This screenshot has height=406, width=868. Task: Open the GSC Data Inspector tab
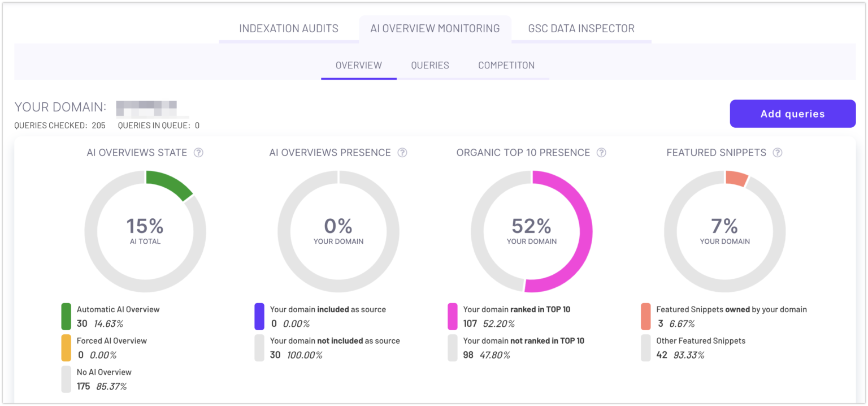[x=582, y=28]
